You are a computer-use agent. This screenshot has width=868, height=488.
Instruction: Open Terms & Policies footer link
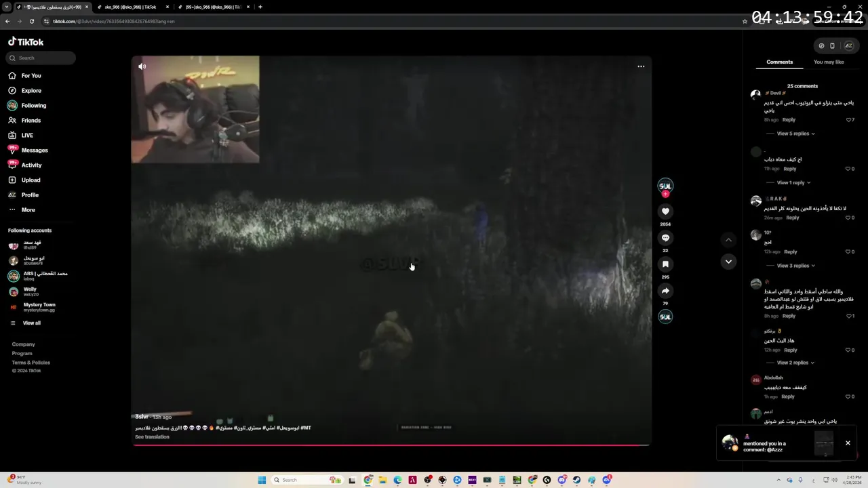[x=31, y=363]
